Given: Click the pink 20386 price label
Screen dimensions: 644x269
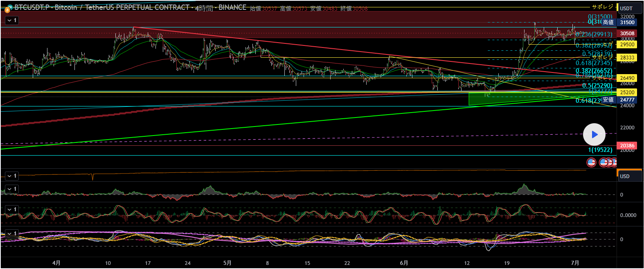Looking at the screenshot, I should (x=627, y=146).
